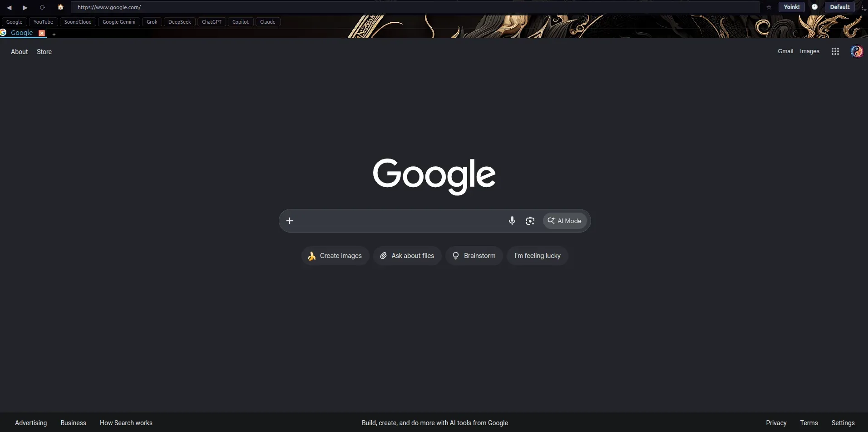Open the Grok bookmark

coord(152,22)
